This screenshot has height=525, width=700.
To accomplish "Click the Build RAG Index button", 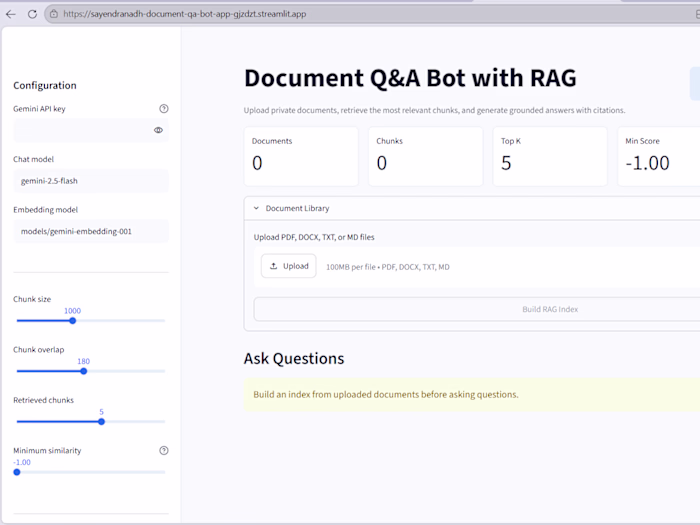I will [477, 309].
